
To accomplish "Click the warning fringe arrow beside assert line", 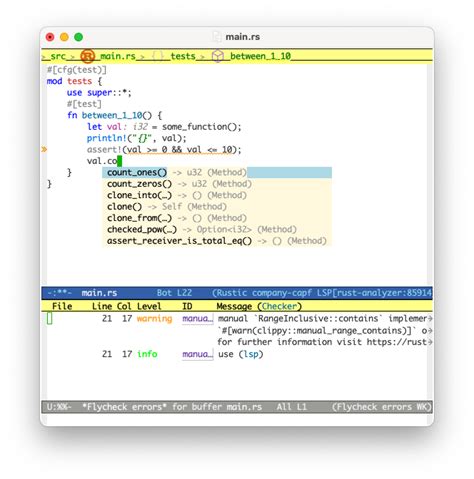I will (x=44, y=149).
